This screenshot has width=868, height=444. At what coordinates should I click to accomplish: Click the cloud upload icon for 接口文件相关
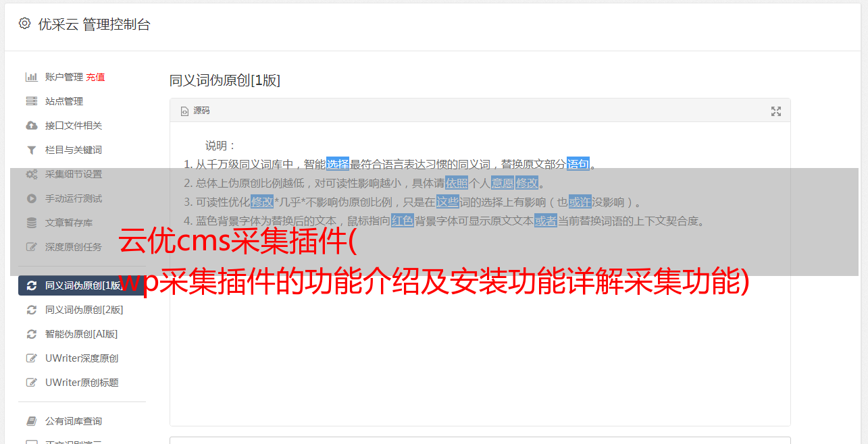[x=31, y=126]
